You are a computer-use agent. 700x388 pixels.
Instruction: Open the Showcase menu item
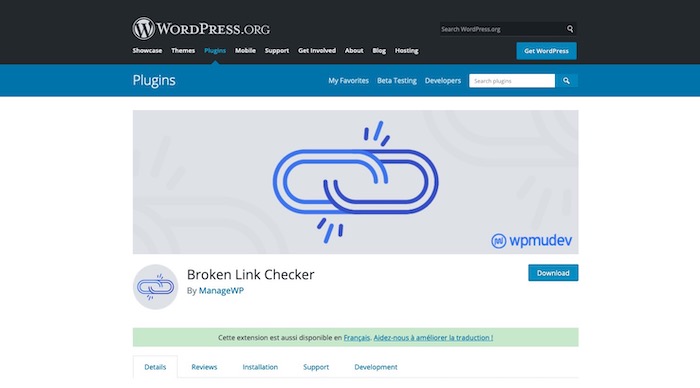147,50
